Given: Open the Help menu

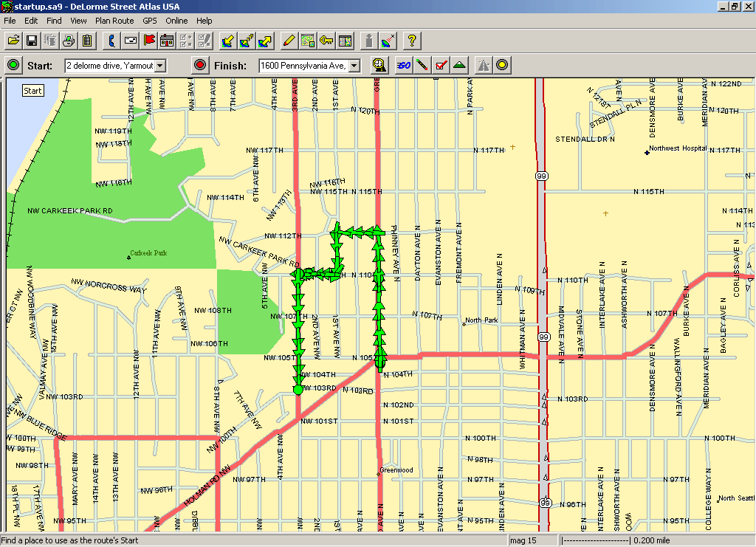Looking at the screenshot, I should pos(204,21).
